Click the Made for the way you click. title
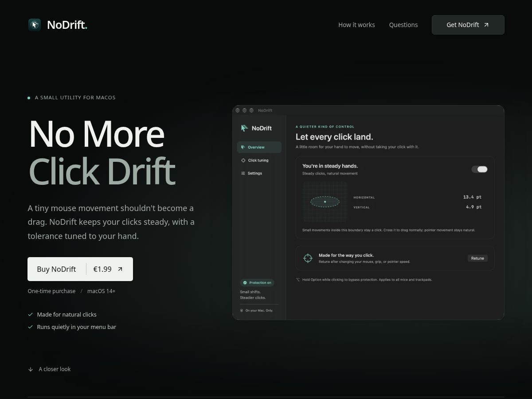Screen dimensions: 532x399 (x=346, y=255)
